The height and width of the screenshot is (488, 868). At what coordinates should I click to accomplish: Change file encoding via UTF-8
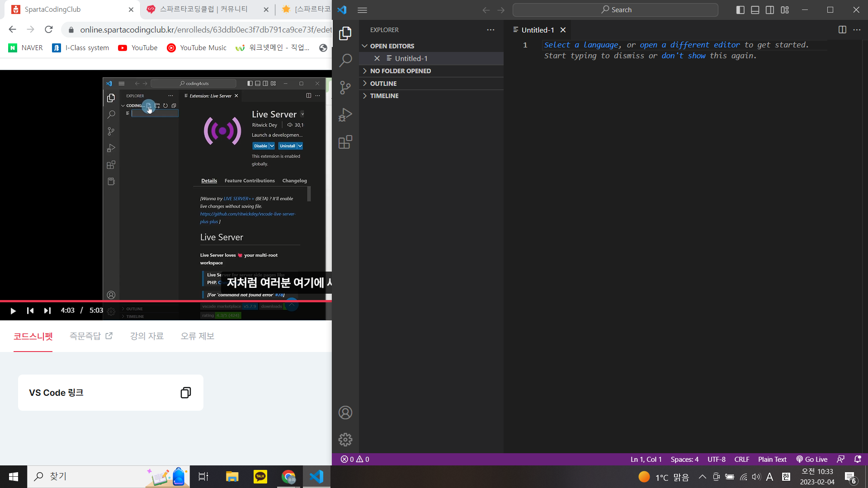click(717, 459)
